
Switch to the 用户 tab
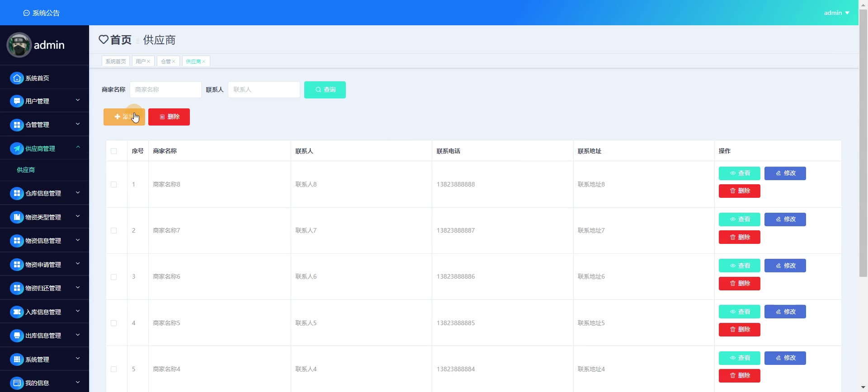(x=140, y=61)
